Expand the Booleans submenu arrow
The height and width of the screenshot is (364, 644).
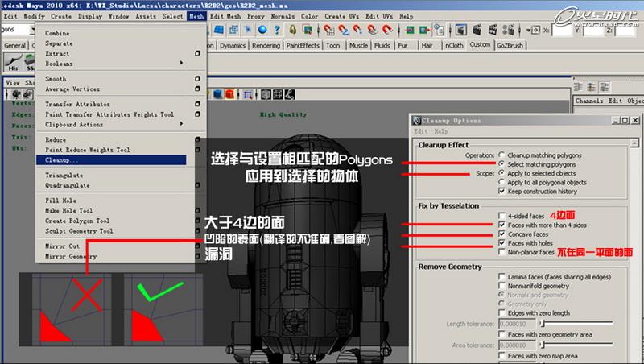[181, 63]
